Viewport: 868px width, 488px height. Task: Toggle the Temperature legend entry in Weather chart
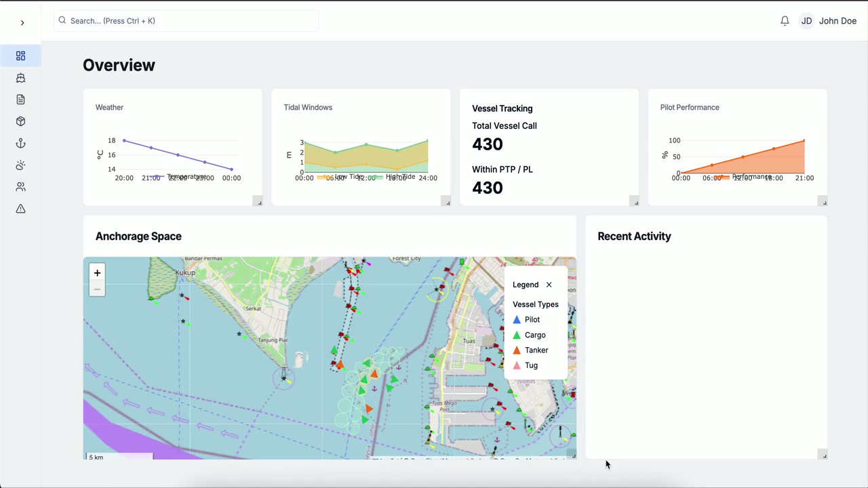[179, 177]
